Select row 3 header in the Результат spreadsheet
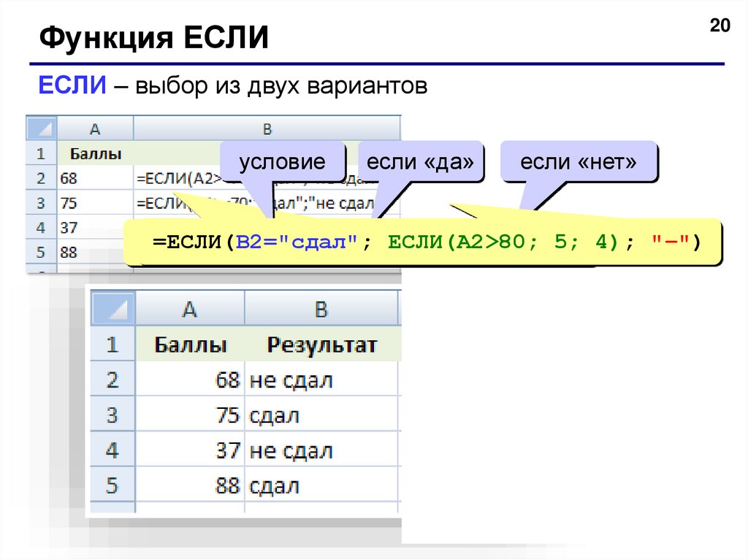The width and height of the screenshot is (748, 560). (113, 415)
